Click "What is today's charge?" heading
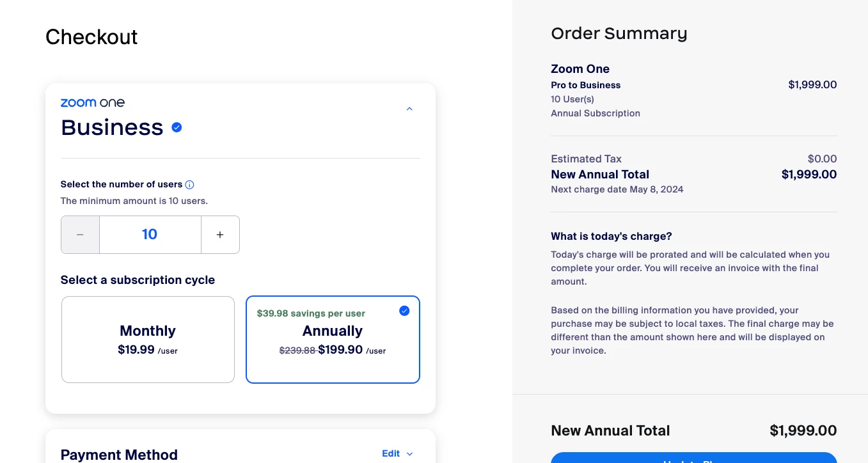 point(612,237)
